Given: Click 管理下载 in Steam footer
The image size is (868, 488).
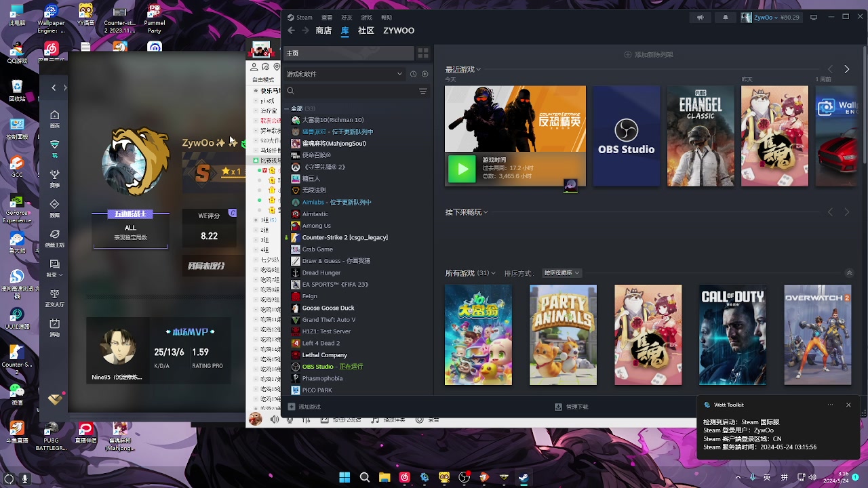Looking at the screenshot, I should coord(572,407).
